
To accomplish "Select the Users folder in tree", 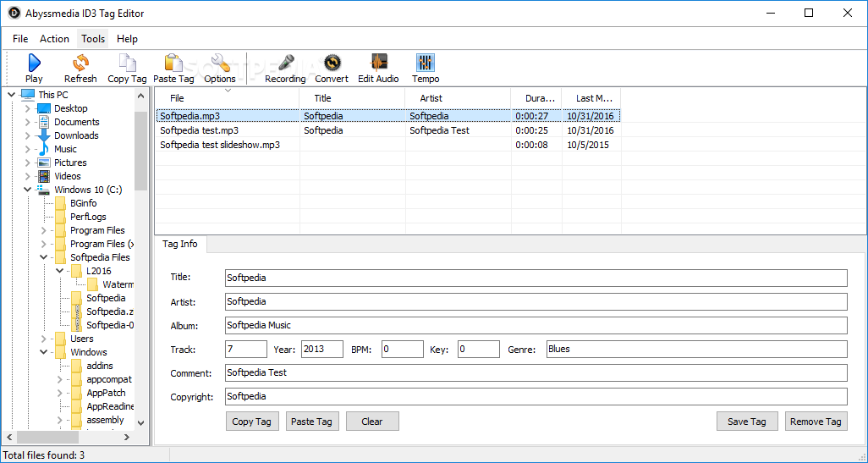I will 81,339.
